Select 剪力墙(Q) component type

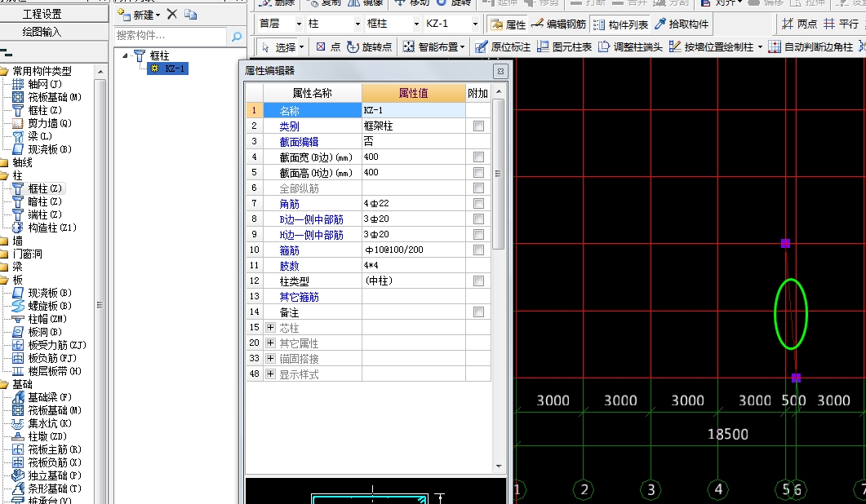click(x=42, y=123)
